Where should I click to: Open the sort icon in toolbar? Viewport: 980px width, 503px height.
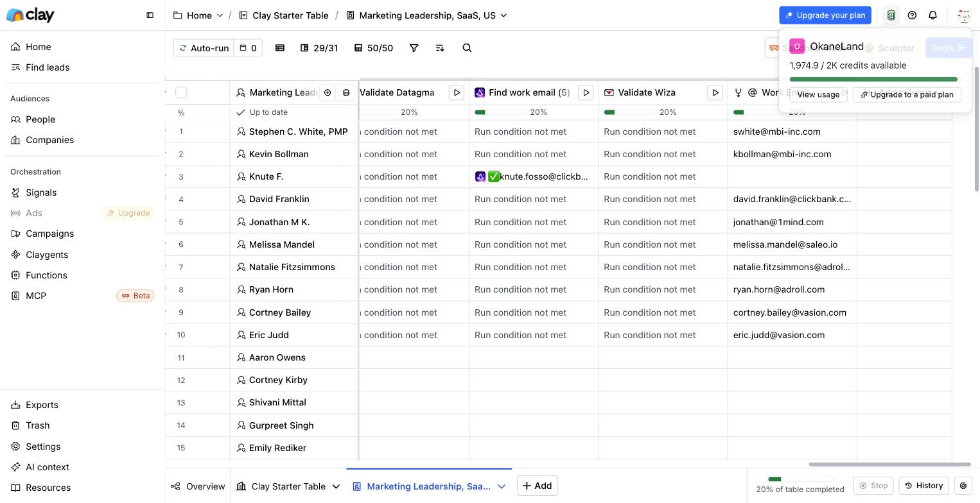(x=440, y=48)
